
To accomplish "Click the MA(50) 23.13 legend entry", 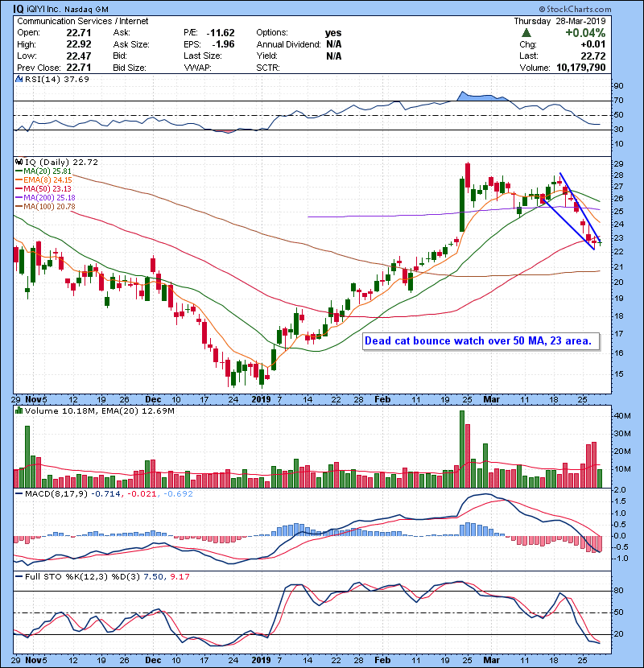I will tap(43, 188).
